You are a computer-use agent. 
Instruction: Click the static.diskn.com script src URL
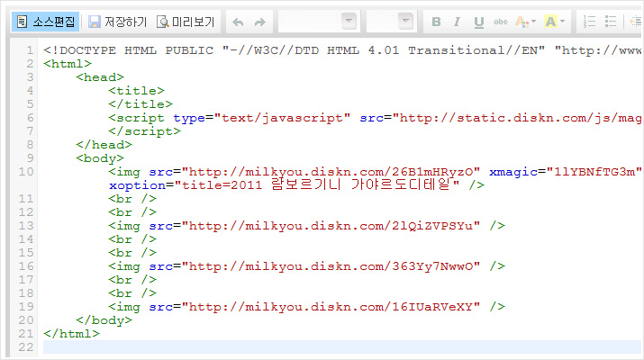coord(517,118)
